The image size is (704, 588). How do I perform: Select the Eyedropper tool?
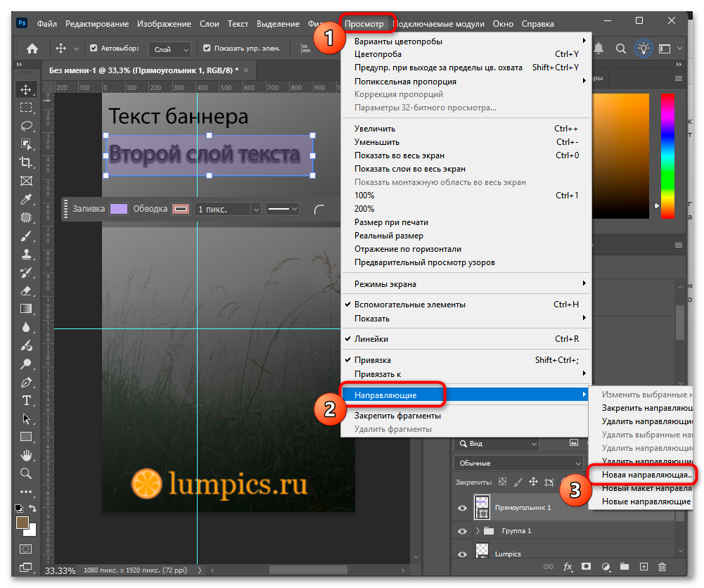[26, 199]
